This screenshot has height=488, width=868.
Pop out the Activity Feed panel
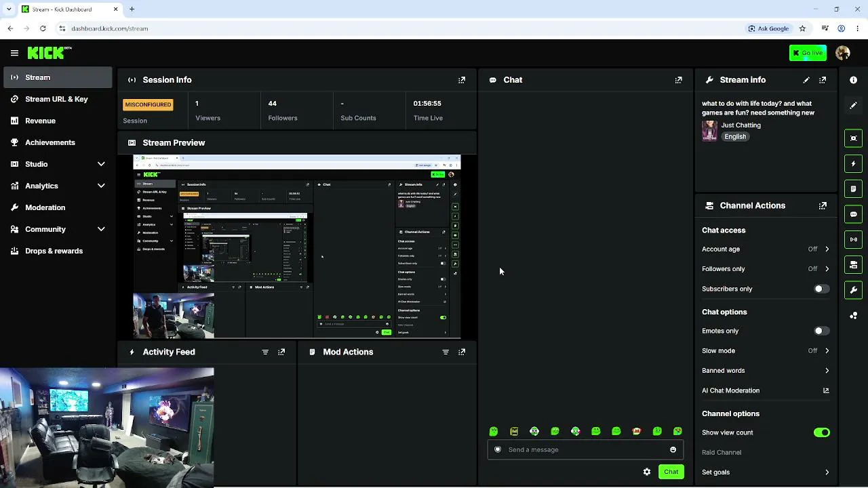pos(281,352)
